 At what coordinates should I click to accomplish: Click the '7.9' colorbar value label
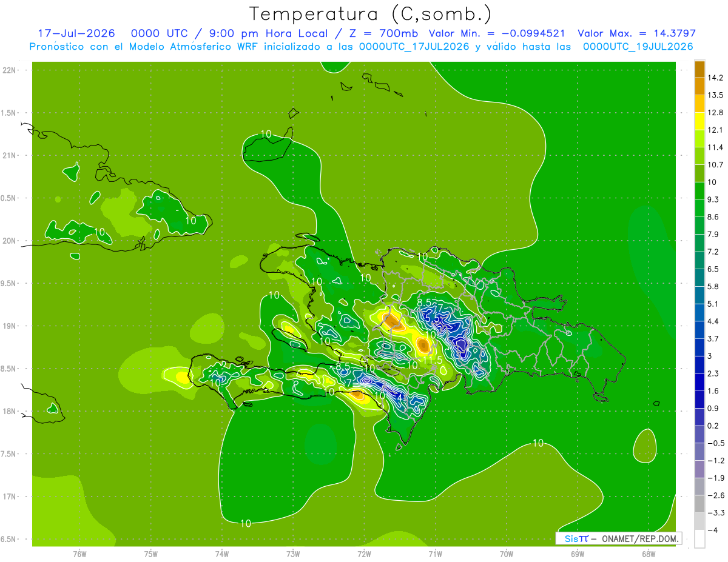click(x=713, y=234)
